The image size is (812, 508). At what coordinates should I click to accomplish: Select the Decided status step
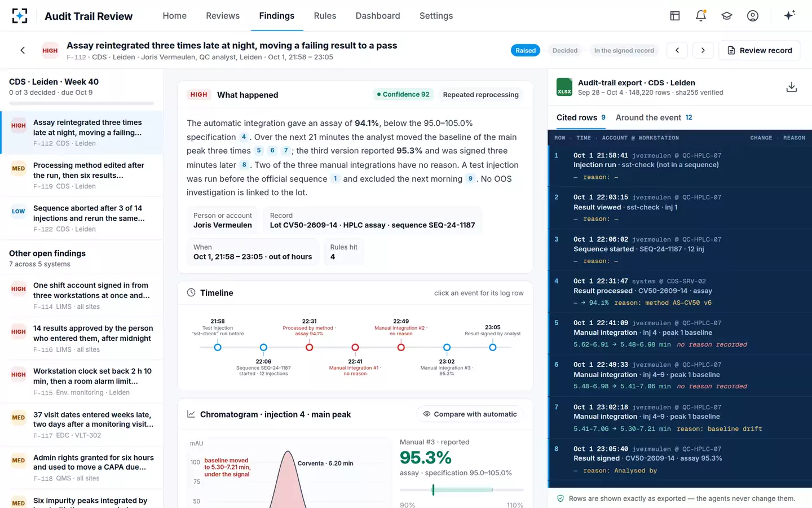click(565, 50)
